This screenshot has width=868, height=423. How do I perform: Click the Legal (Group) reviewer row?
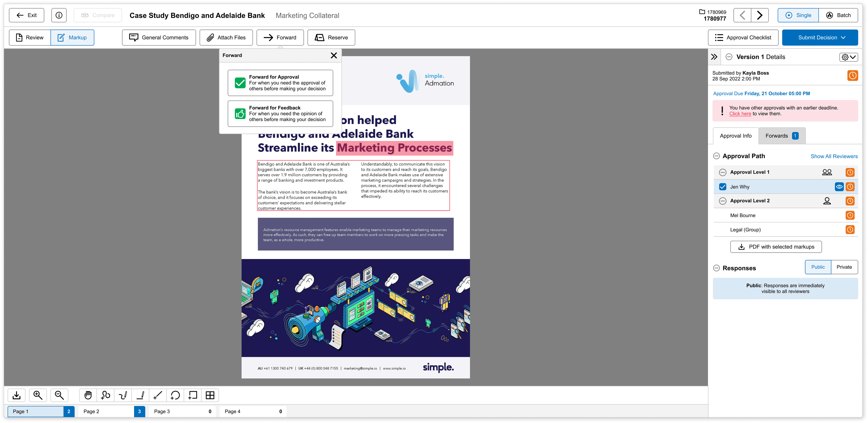point(786,230)
